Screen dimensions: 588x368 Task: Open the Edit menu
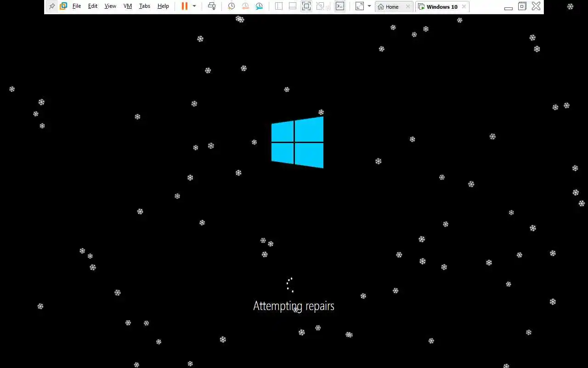pos(93,6)
